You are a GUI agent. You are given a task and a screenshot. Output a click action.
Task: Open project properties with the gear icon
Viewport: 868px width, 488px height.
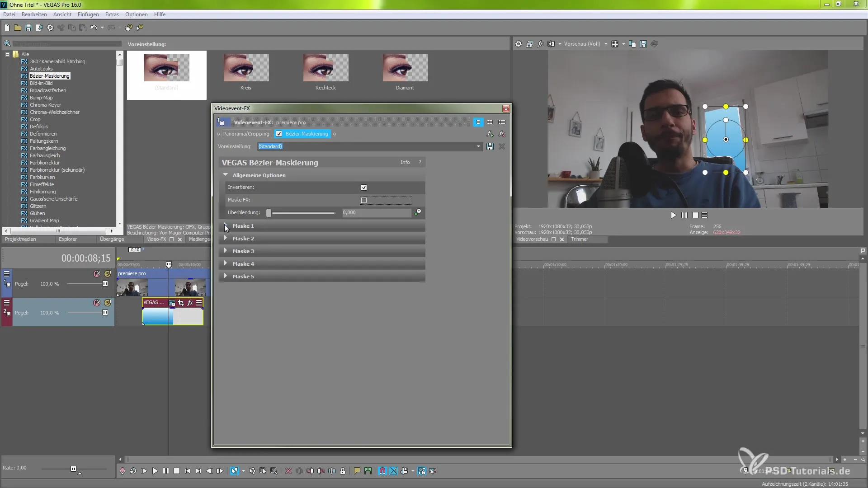[50, 28]
